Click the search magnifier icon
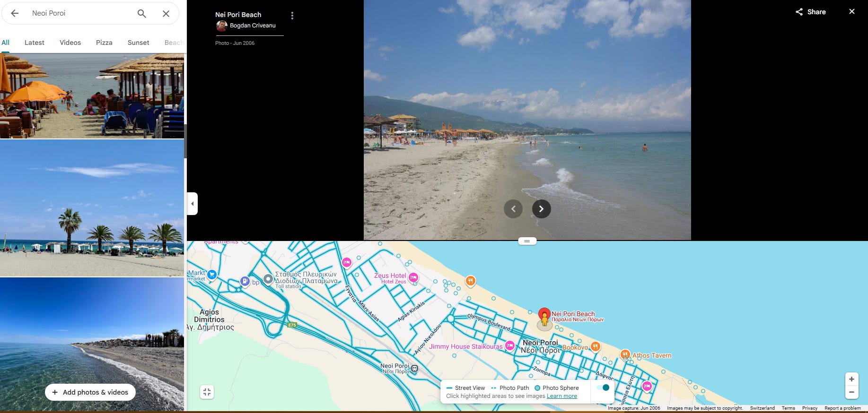Screen dimensions: 868x413 (x=141, y=13)
